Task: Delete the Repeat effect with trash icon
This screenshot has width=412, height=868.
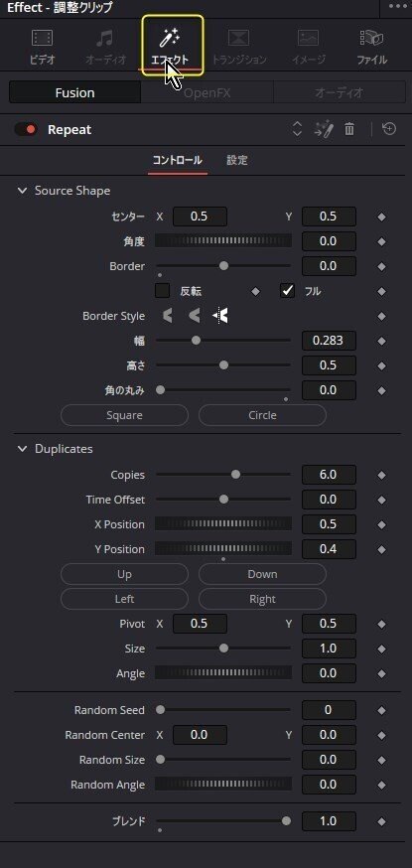Action: (348, 129)
